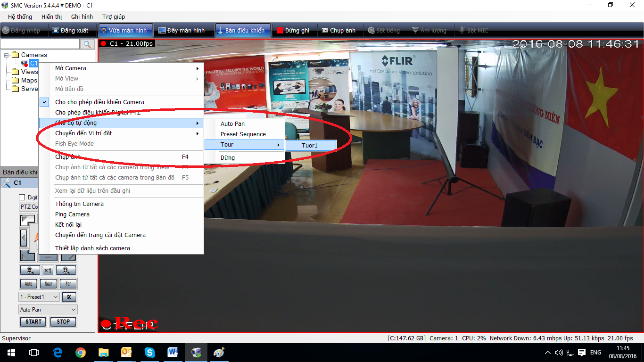Viewport: 644px width, 362px height.
Task: Select Tuor1 in the Tour submenu
Action: pyautogui.click(x=311, y=145)
